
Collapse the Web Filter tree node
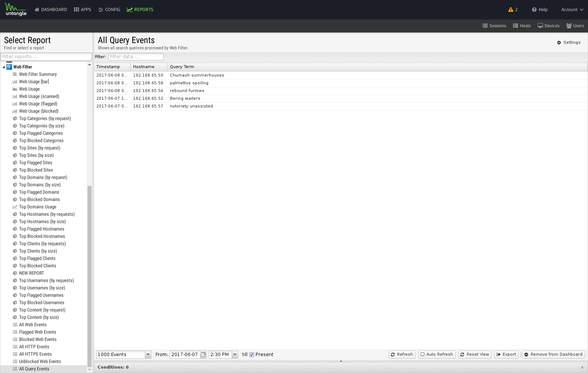pos(4,67)
